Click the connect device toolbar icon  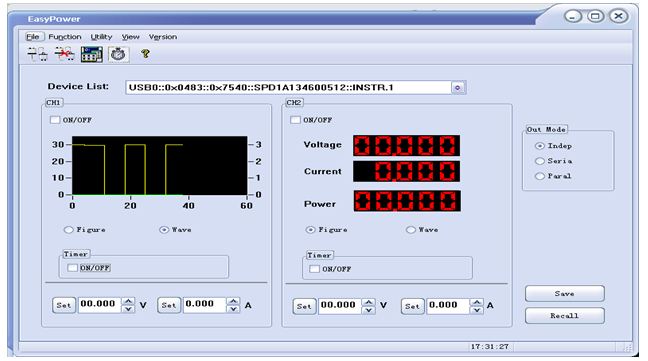[x=37, y=54]
